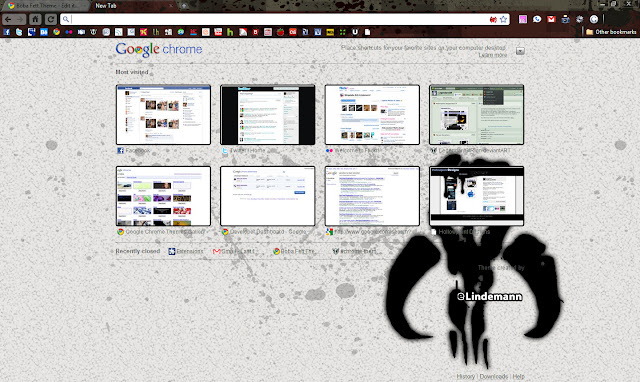Open the Flickr dots bookmark icon
This screenshot has width=640, height=382.
point(69,32)
